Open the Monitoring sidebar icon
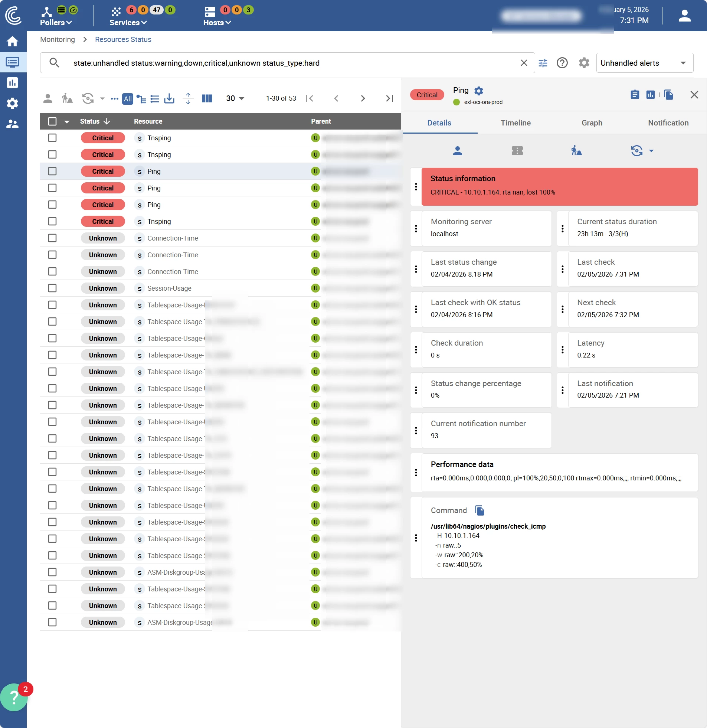Screen dimensions: 707x728 [x=13, y=62]
